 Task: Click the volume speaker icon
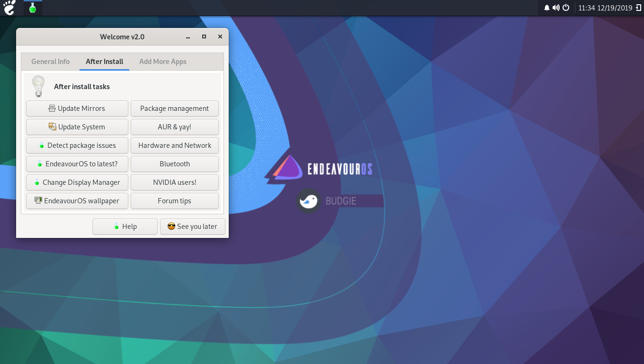556,8
